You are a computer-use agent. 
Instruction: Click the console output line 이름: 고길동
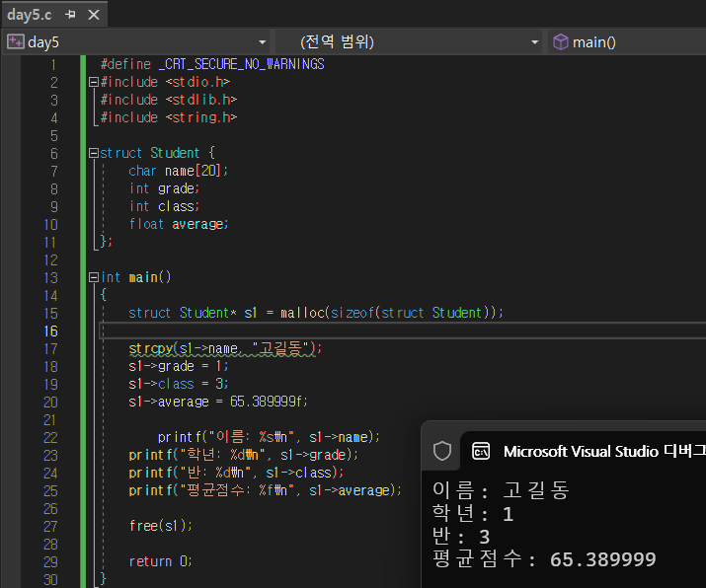pyautogui.click(x=501, y=490)
